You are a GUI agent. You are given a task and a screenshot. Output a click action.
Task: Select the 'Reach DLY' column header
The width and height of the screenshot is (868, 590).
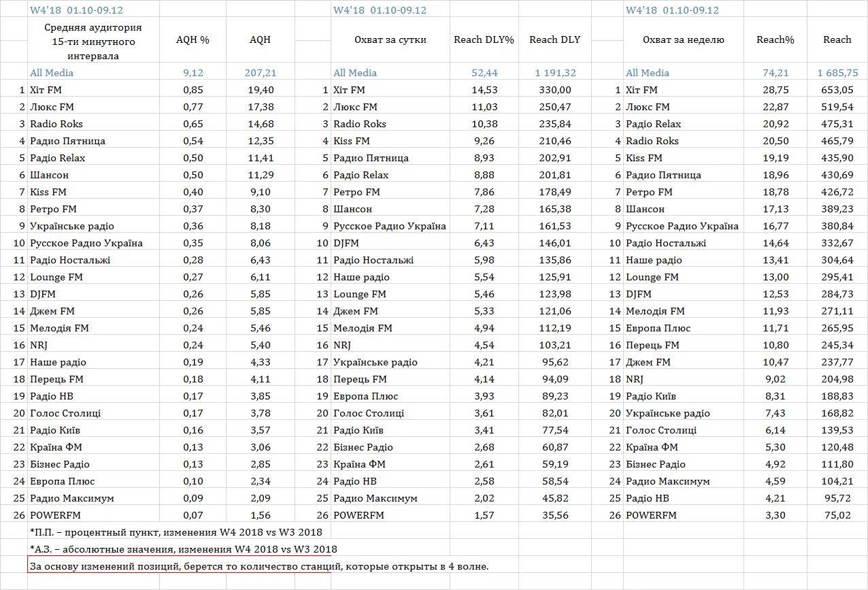click(554, 39)
